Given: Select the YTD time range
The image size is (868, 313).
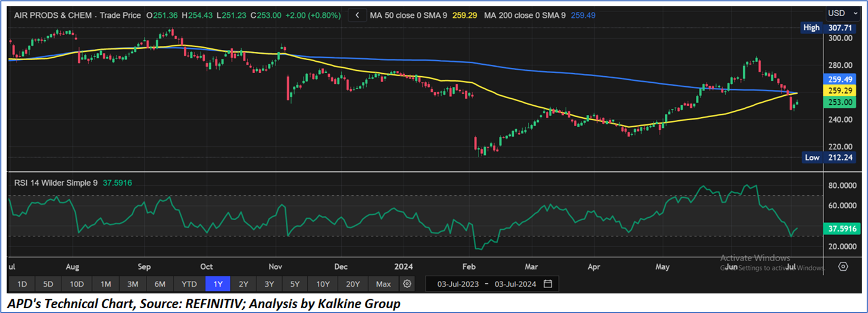Looking at the screenshot, I should click(x=189, y=284).
